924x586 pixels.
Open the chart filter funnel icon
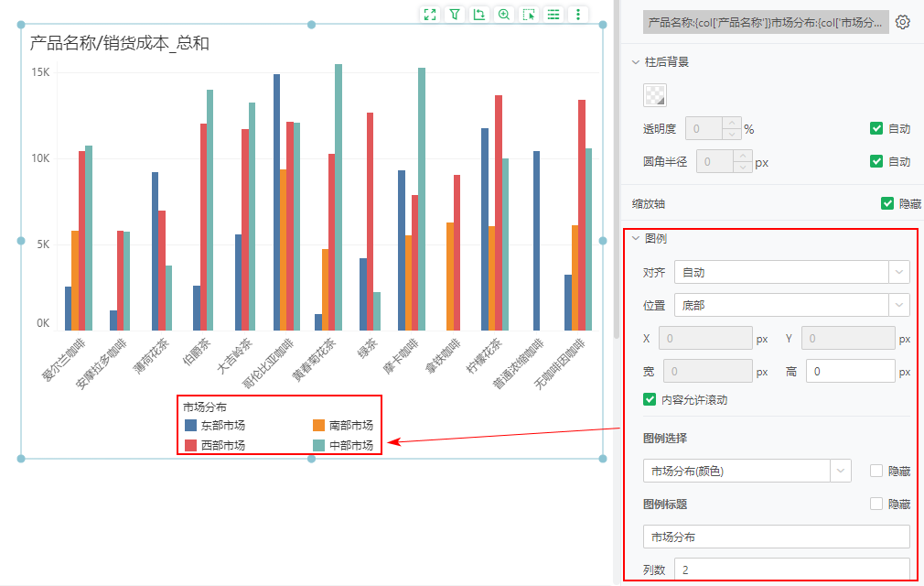pyautogui.click(x=455, y=14)
